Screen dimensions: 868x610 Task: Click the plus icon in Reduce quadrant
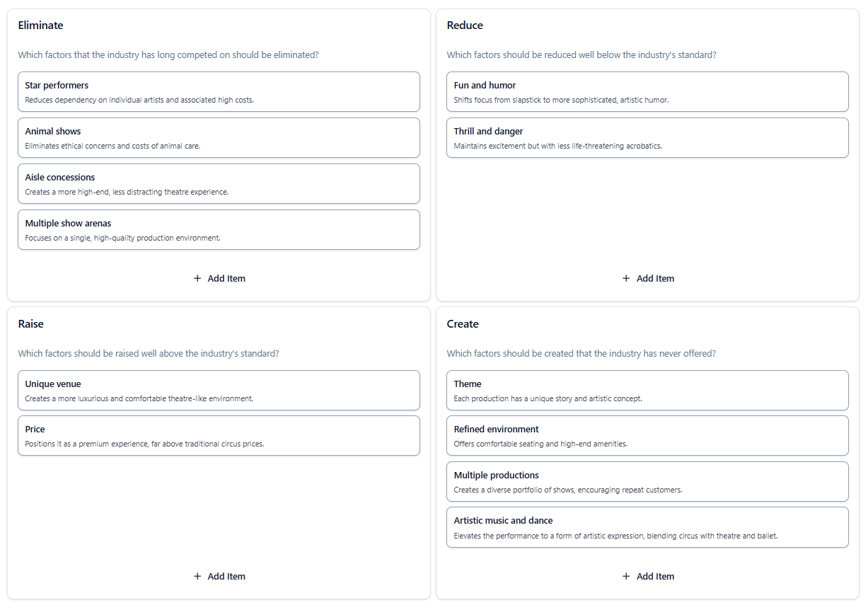[x=626, y=279]
